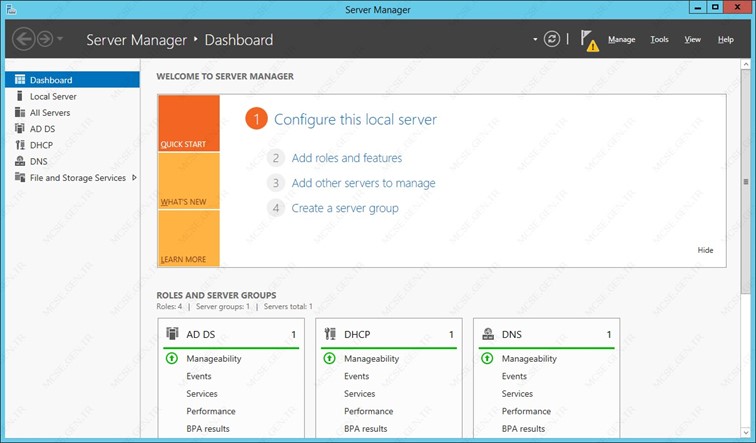The height and width of the screenshot is (443, 756).
Task: Open BPA results in AD DS tile
Action: 208,429
